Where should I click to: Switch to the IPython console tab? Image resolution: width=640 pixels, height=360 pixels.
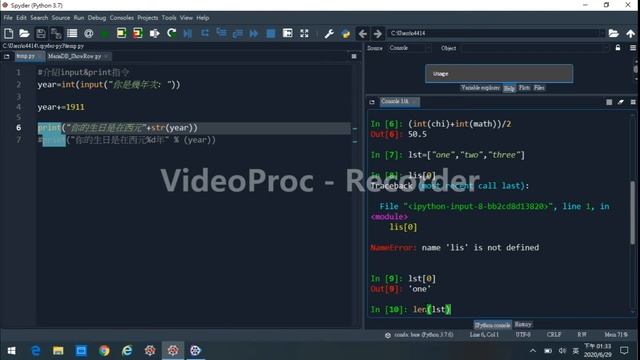[x=492, y=325]
